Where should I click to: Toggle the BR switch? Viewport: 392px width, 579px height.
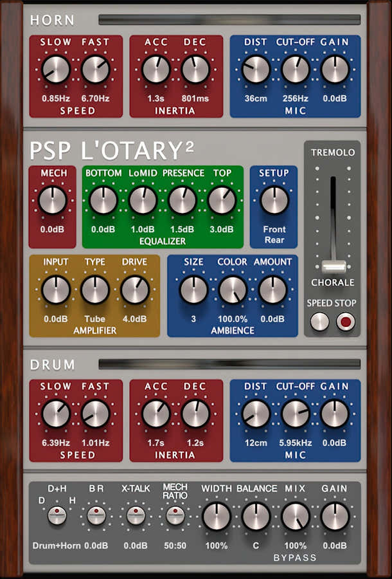96,515
